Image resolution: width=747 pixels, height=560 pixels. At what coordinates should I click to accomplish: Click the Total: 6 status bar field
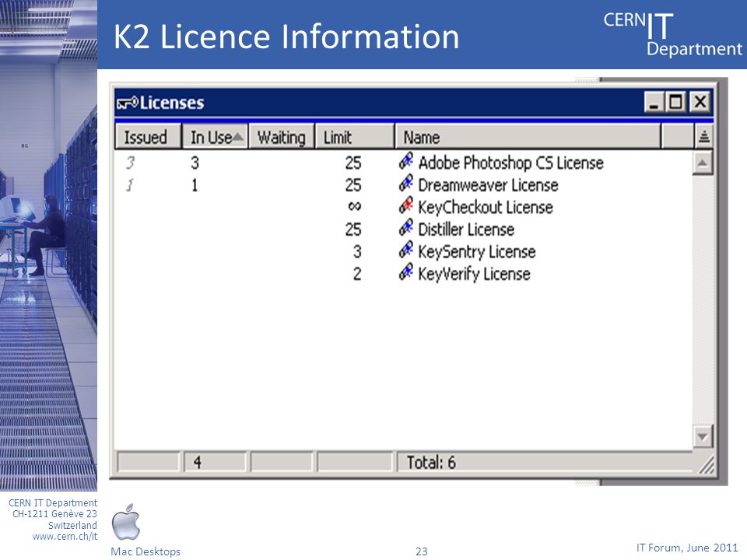click(543, 462)
